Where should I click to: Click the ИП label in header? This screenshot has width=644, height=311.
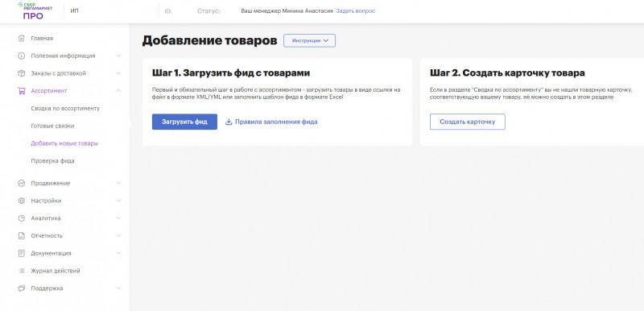click(74, 11)
